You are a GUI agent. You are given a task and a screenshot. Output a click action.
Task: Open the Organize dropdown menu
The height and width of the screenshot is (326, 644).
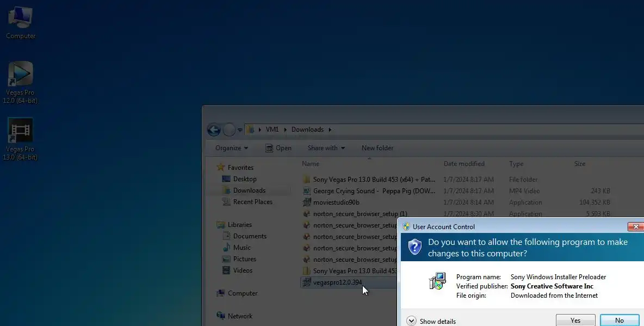[232, 148]
